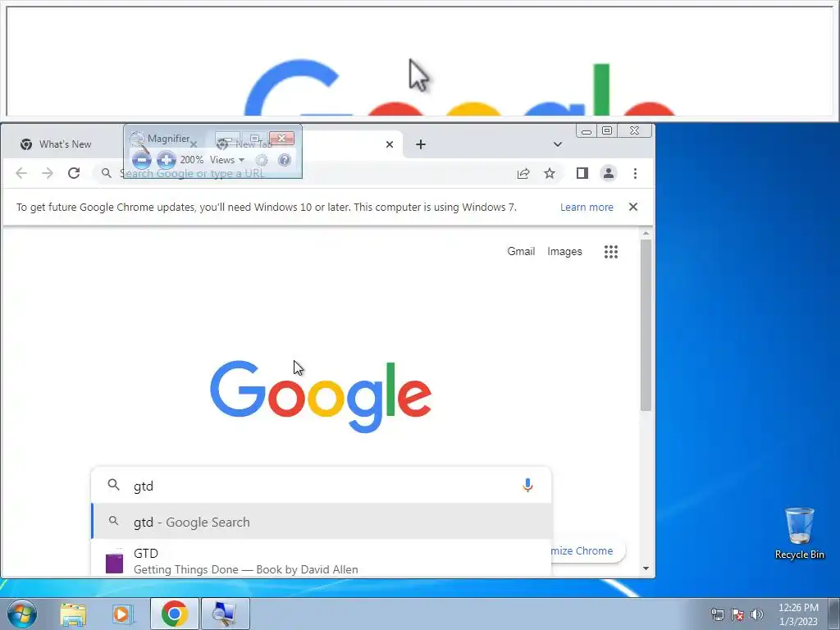The height and width of the screenshot is (630, 840).
Task: Click the 200% zoom level in Magnifier
Action: point(192,160)
